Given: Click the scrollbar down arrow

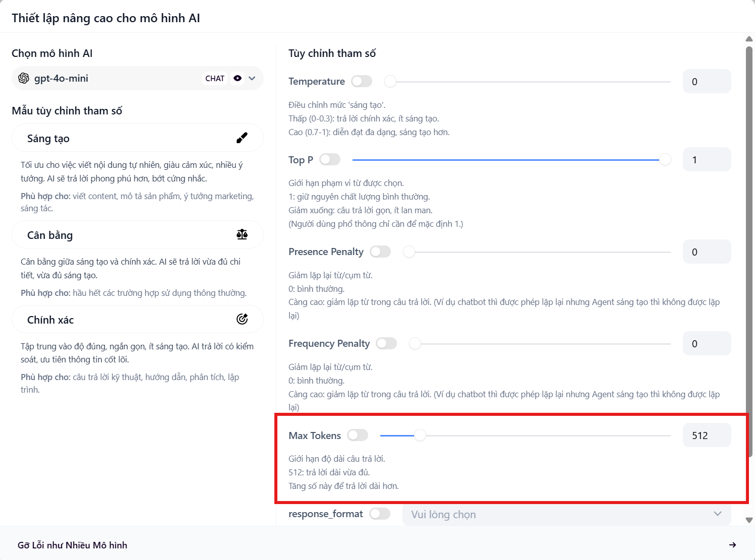Looking at the screenshot, I should (x=749, y=520).
